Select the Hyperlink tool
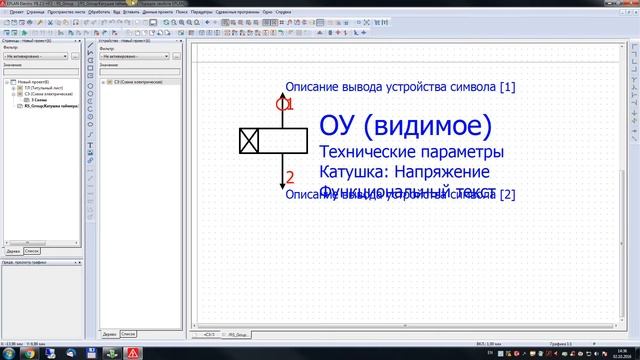Image resolution: width=640 pixels, height=360 pixels. pyautogui.click(x=91, y=160)
